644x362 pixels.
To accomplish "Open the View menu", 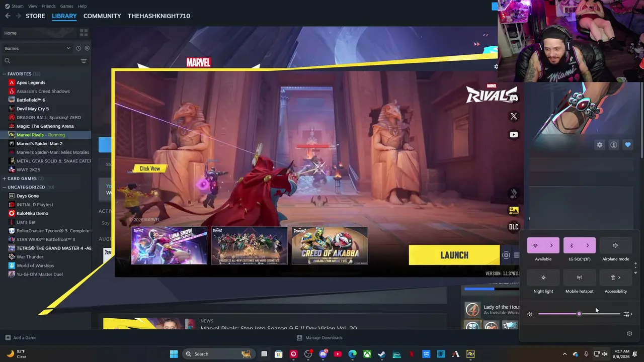I will coord(33,6).
